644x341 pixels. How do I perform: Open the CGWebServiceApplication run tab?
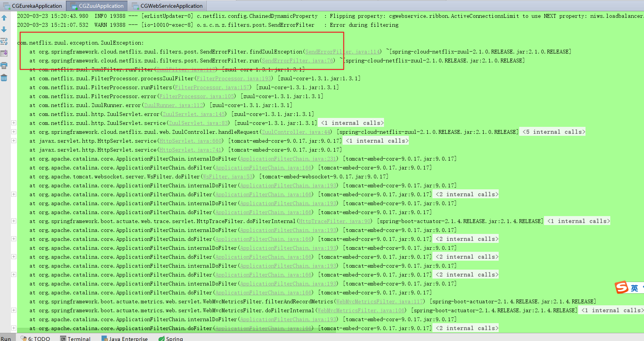point(167,6)
